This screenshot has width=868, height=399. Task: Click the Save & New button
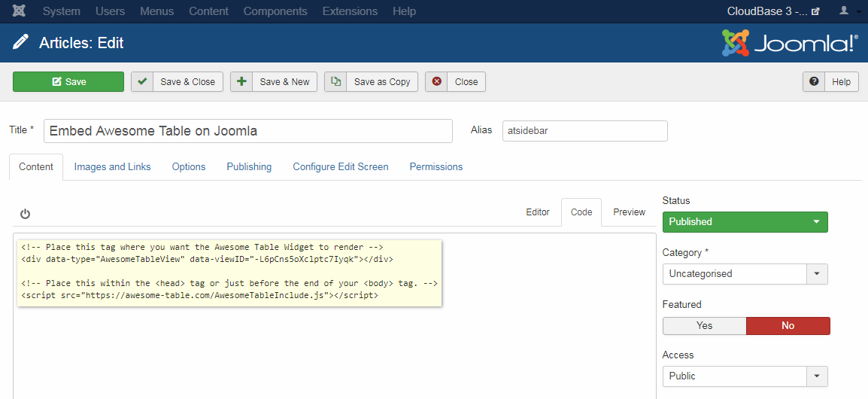274,81
